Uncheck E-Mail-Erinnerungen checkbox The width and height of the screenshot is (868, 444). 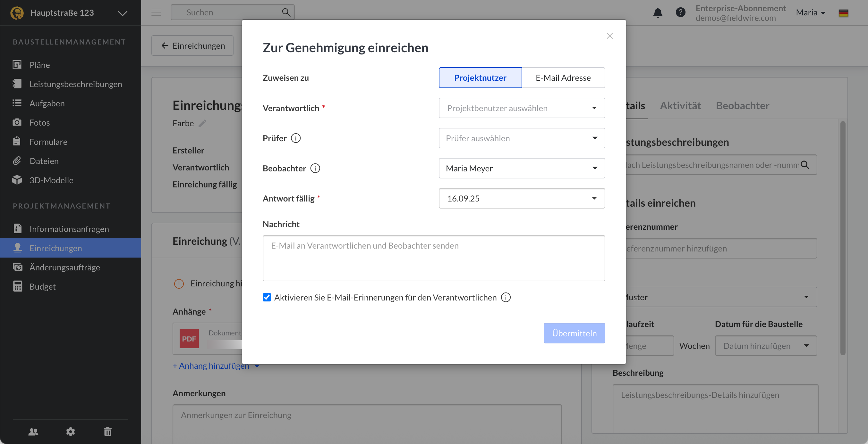click(x=267, y=298)
